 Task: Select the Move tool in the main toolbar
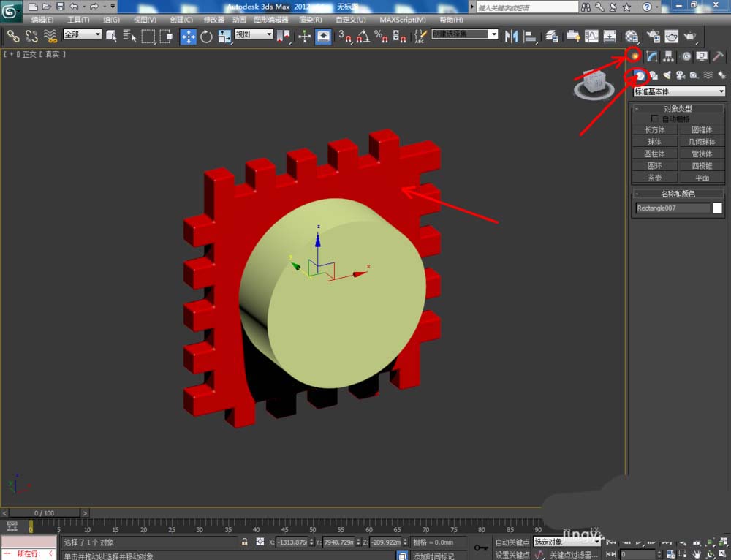[x=188, y=37]
